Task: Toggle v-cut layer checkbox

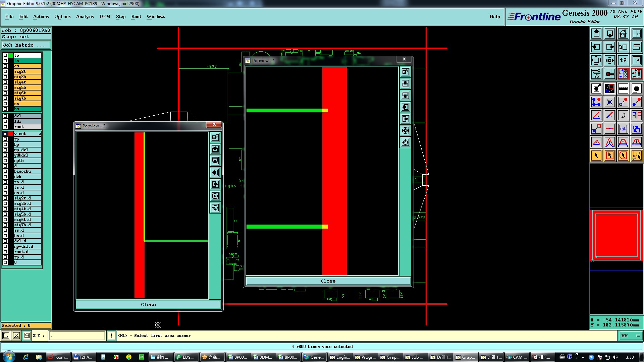Action: coord(5,134)
